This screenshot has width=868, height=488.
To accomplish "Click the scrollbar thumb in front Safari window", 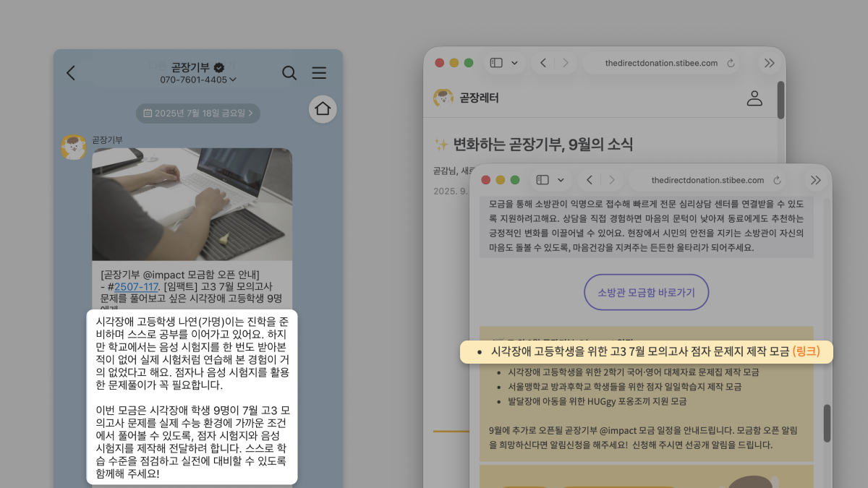I will pos(827,423).
